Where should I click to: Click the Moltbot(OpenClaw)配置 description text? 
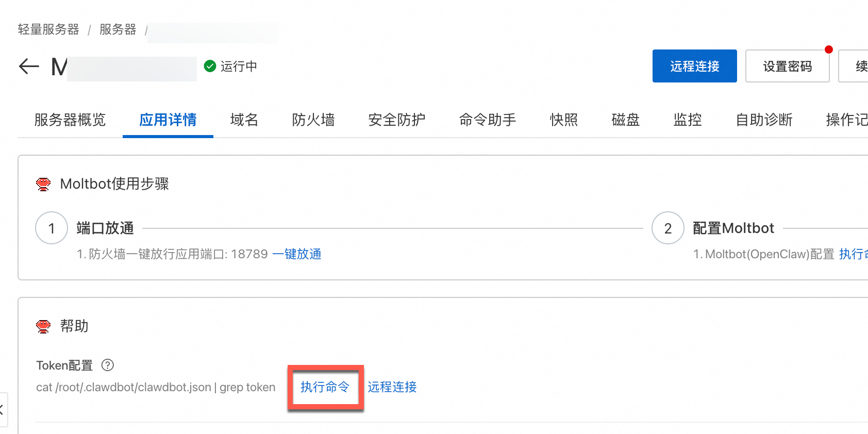tap(764, 254)
